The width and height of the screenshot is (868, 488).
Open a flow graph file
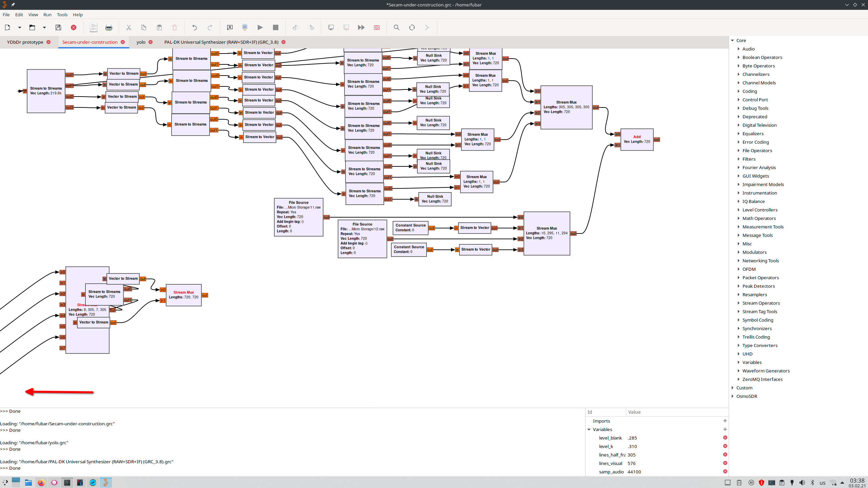click(x=32, y=27)
